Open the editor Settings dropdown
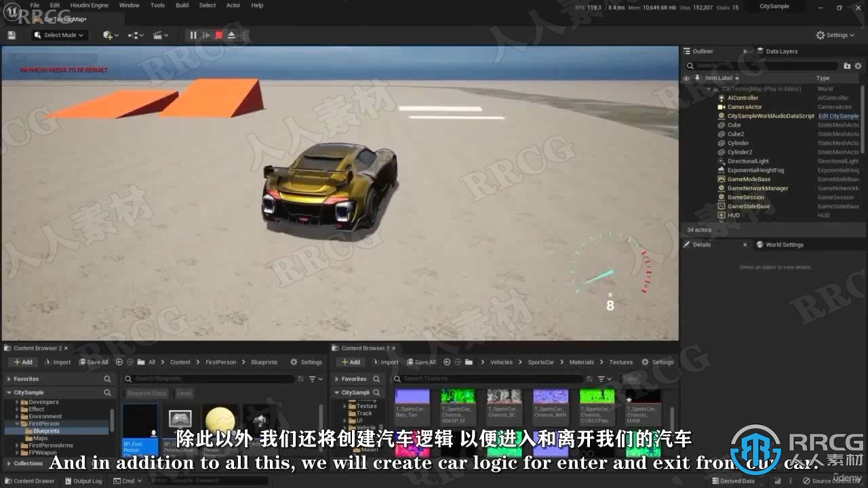The image size is (868, 488). tap(835, 35)
